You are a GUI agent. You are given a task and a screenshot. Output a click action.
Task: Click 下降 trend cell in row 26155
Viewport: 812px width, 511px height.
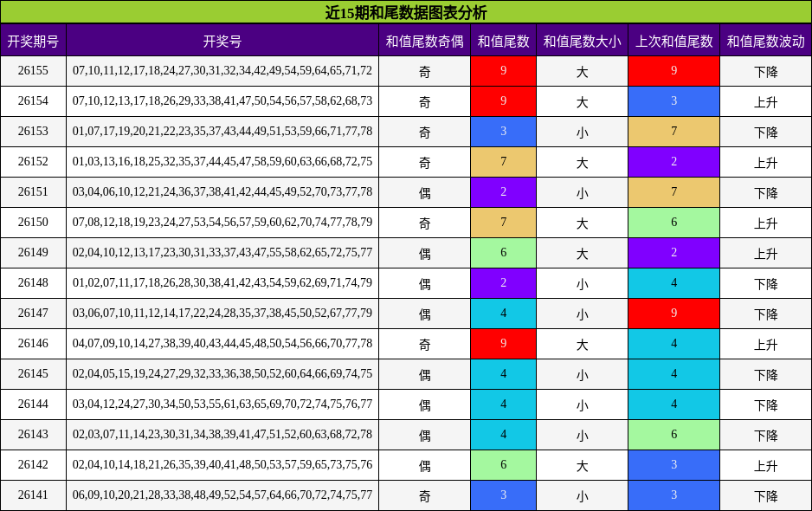pyautogui.click(x=765, y=72)
